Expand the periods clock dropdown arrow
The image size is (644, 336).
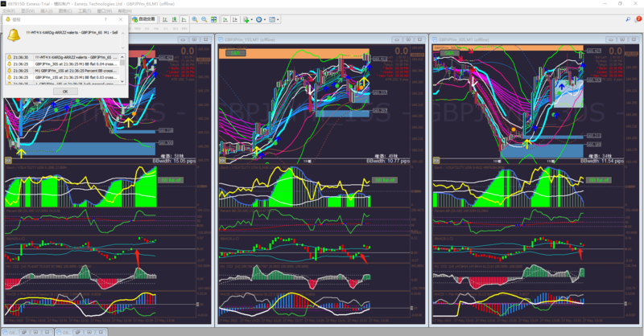pos(265,19)
